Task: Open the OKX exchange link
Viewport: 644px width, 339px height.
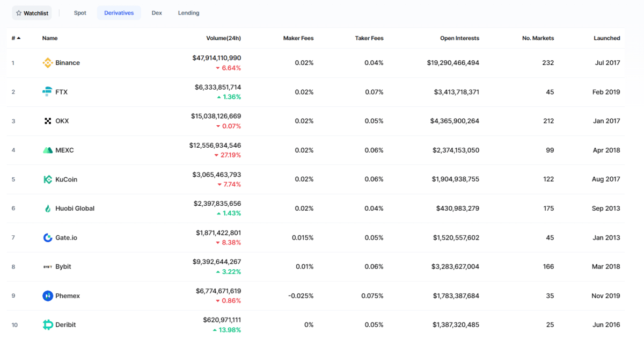Action: [x=62, y=121]
